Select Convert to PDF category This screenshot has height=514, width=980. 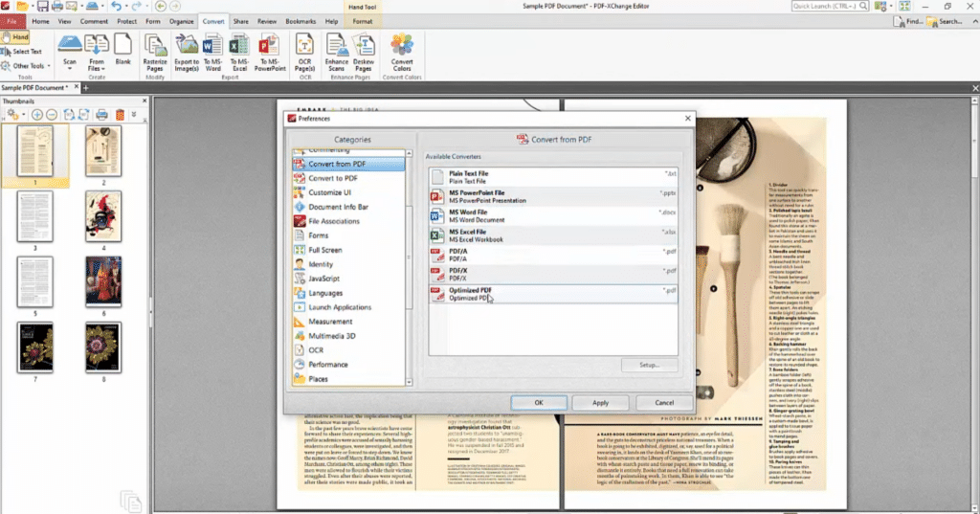(x=348, y=178)
